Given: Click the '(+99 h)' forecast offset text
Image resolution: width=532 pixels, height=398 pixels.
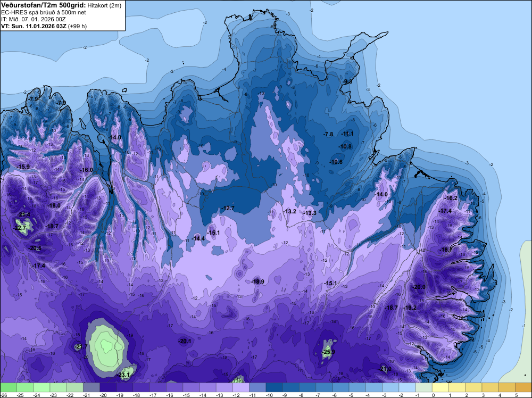Looking at the screenshot, I should pos(77,26).
